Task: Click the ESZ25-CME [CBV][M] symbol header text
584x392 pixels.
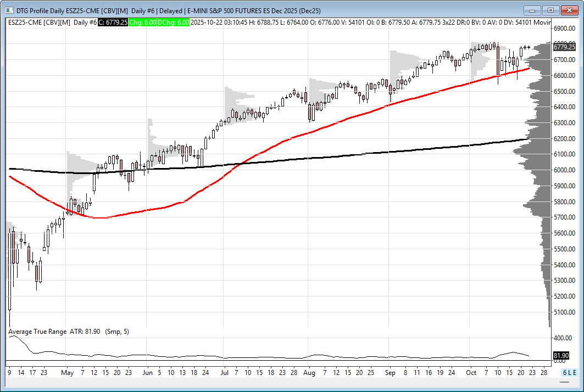Action: (40, 22)
